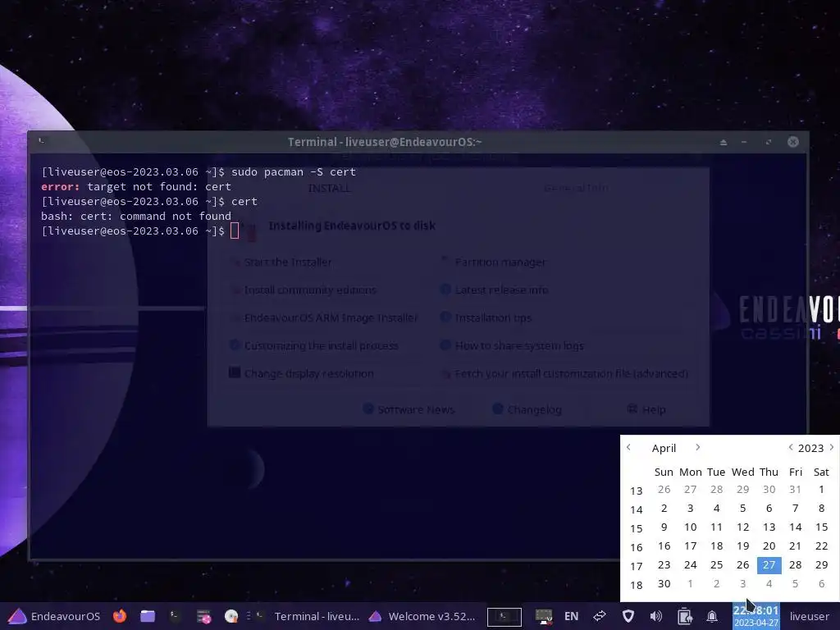
Task: Select April 8 in the calendar
Action: pyautogui.click(x=821, y=508)
